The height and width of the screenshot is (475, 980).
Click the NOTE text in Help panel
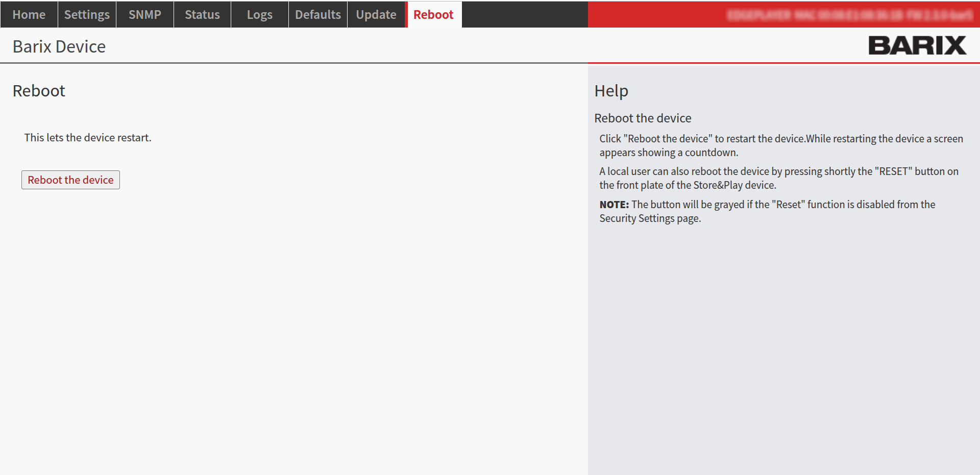coord(614,204)
